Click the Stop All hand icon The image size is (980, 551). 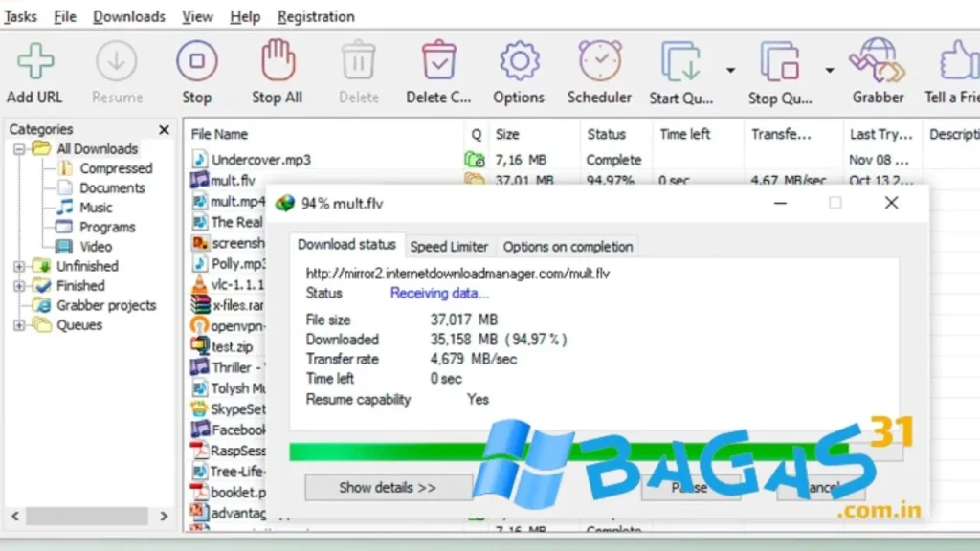[278, 60]
